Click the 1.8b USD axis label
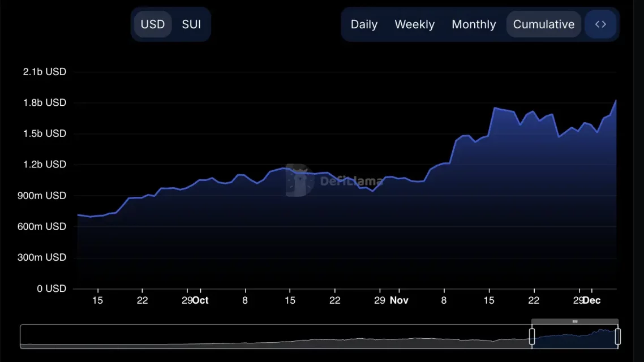 (44, 102)
